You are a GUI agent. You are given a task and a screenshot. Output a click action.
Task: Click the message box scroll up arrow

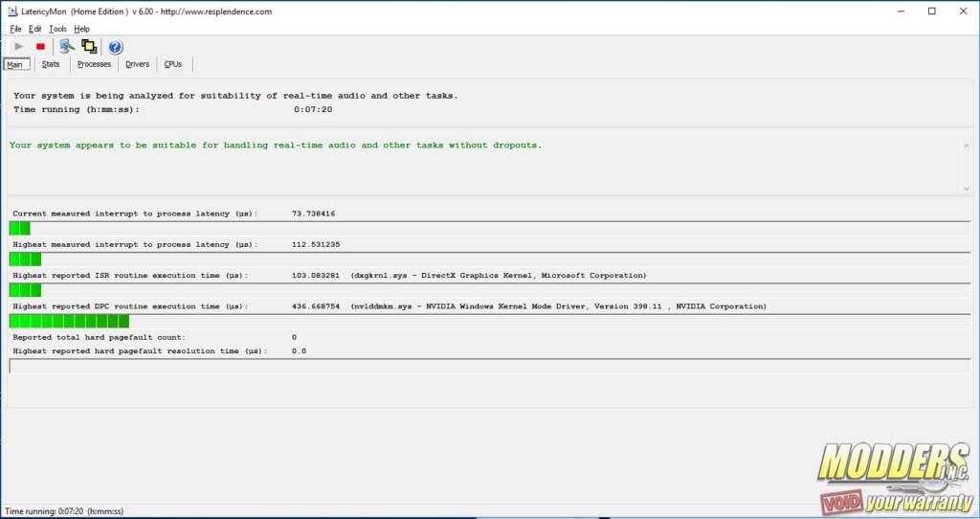(967, 146)
